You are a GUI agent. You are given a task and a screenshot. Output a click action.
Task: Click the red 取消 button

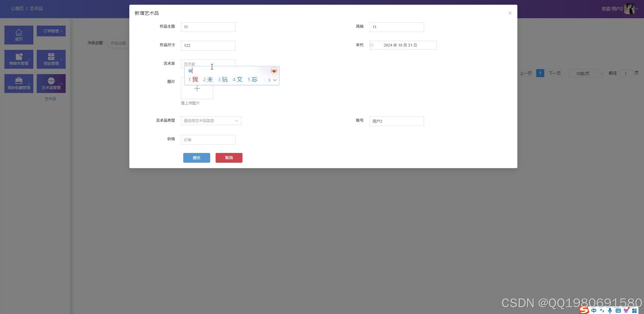(229, 158)
